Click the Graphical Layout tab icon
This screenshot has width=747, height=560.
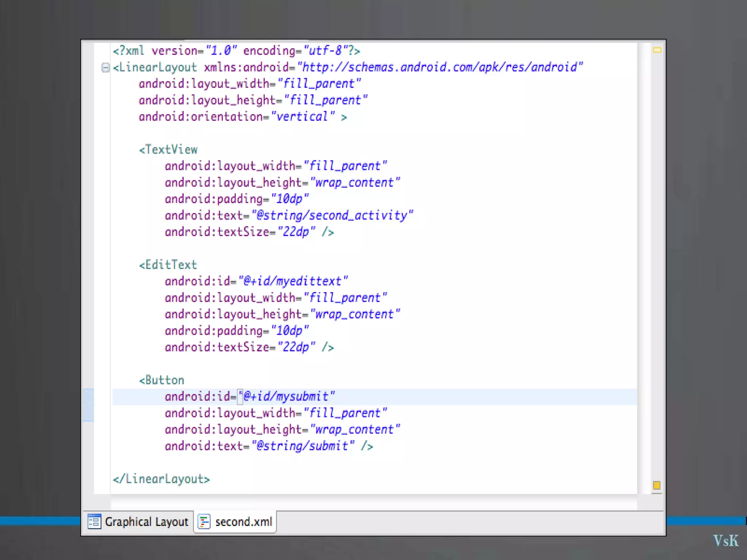(94, 522)
